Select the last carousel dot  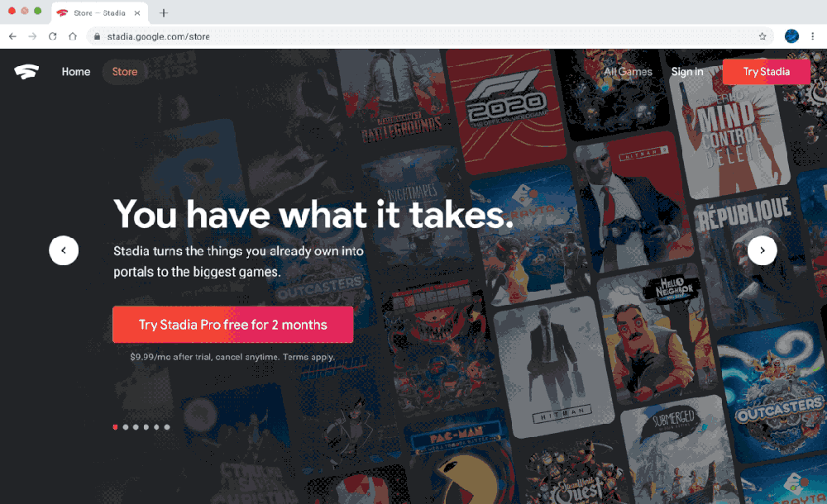167,427
